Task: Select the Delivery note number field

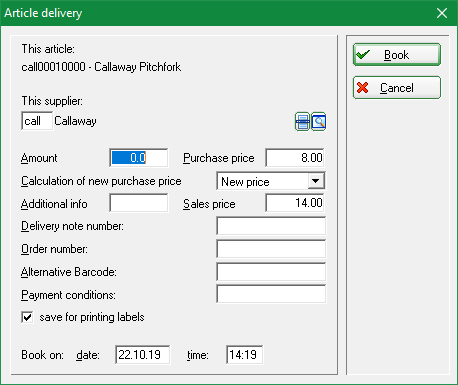Action: pyautogui.click(x=271, y=226)
